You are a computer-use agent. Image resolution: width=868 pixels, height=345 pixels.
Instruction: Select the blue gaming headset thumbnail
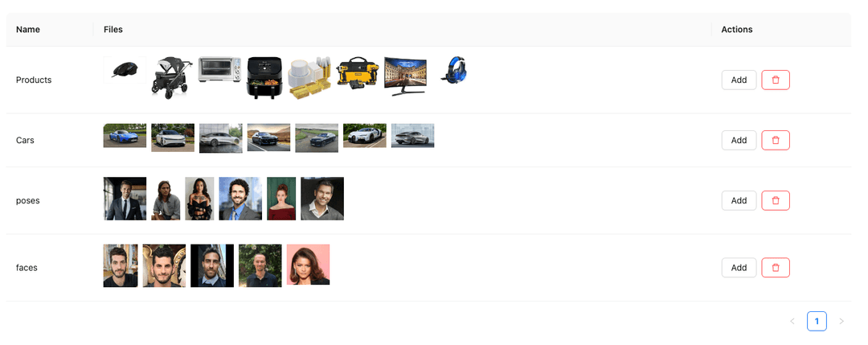coord(454,70)
